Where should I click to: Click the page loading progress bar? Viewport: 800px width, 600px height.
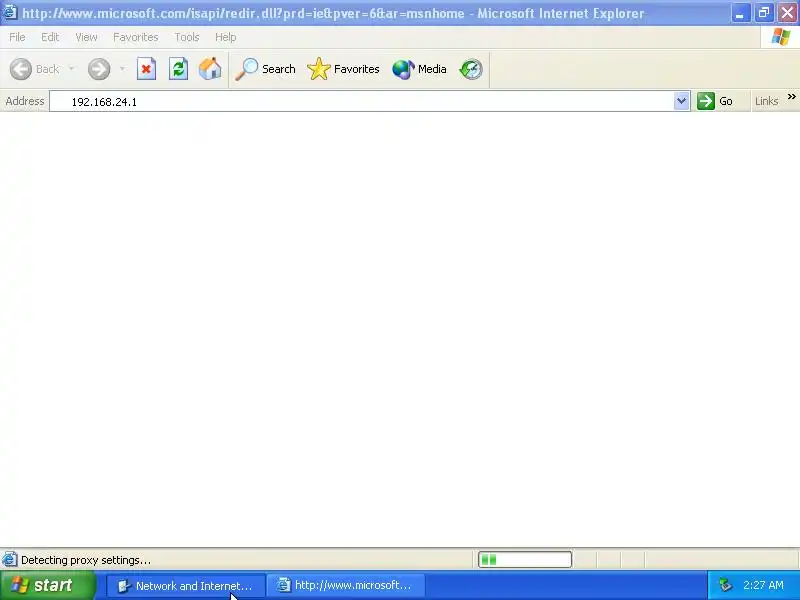pos(525,560)
